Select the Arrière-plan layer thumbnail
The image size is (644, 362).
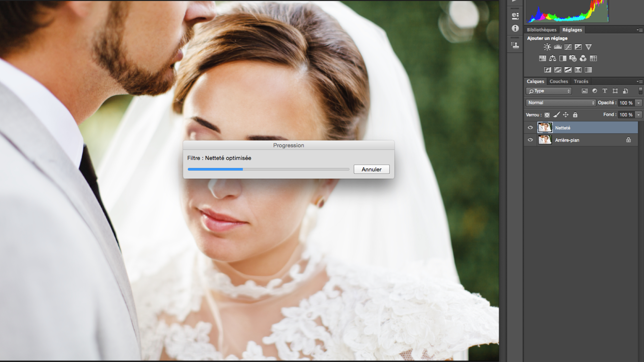(x=545, y=140)
